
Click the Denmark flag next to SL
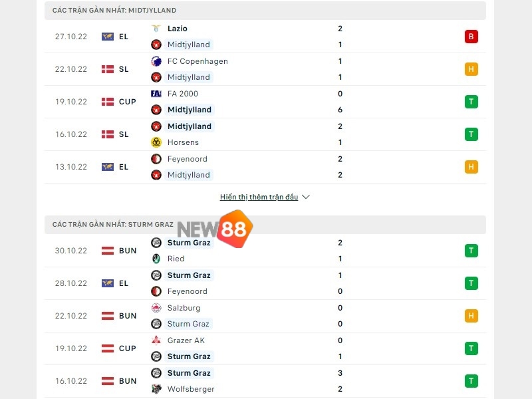(107, 69)
